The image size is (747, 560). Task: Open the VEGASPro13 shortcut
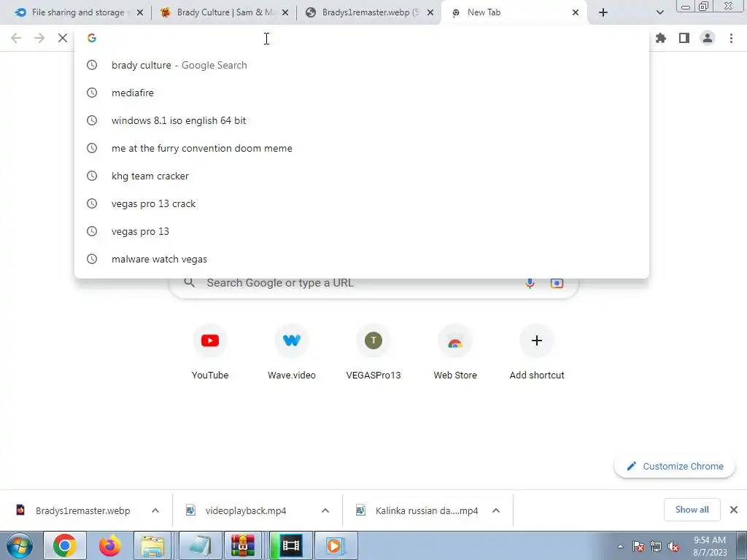pos(373,352)
